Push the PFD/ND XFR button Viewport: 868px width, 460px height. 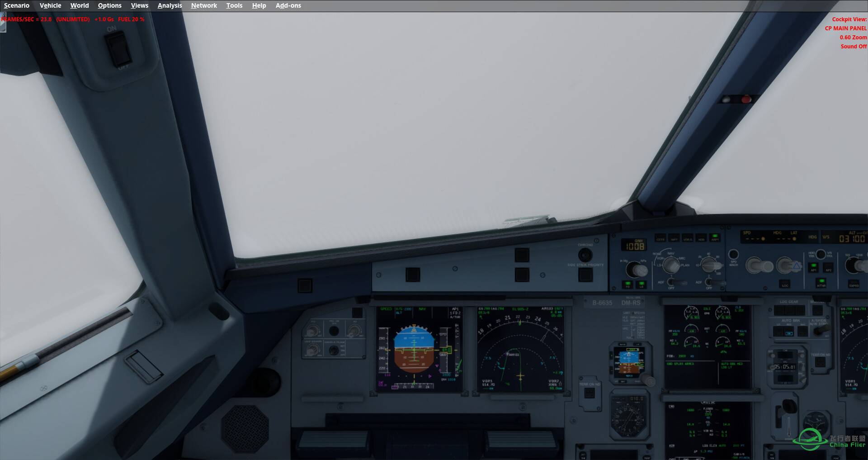[x=334, y=331]
